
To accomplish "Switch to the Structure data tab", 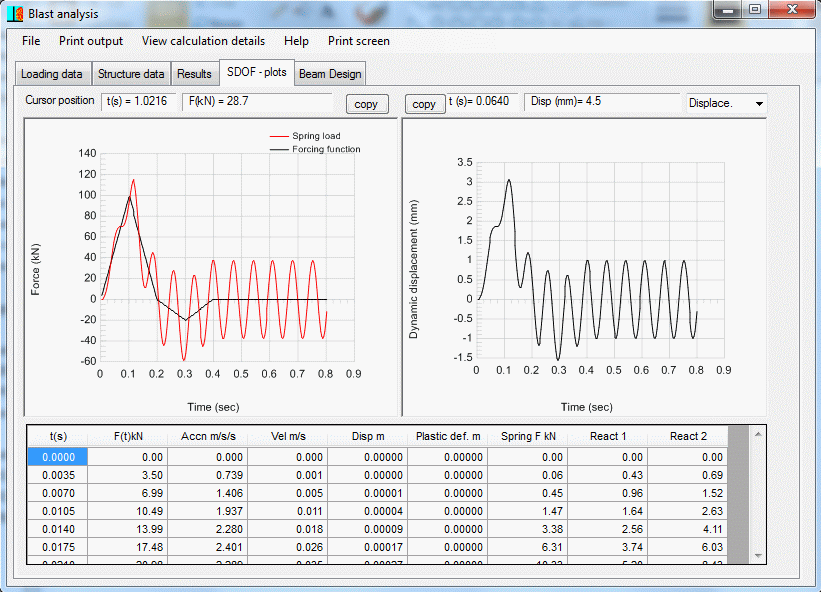I will point(131,74).
